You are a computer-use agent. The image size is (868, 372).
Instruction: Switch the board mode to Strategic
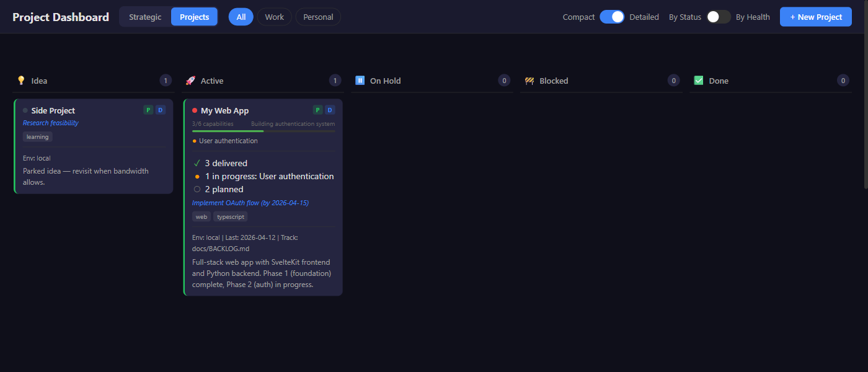(x=145, y=17)
